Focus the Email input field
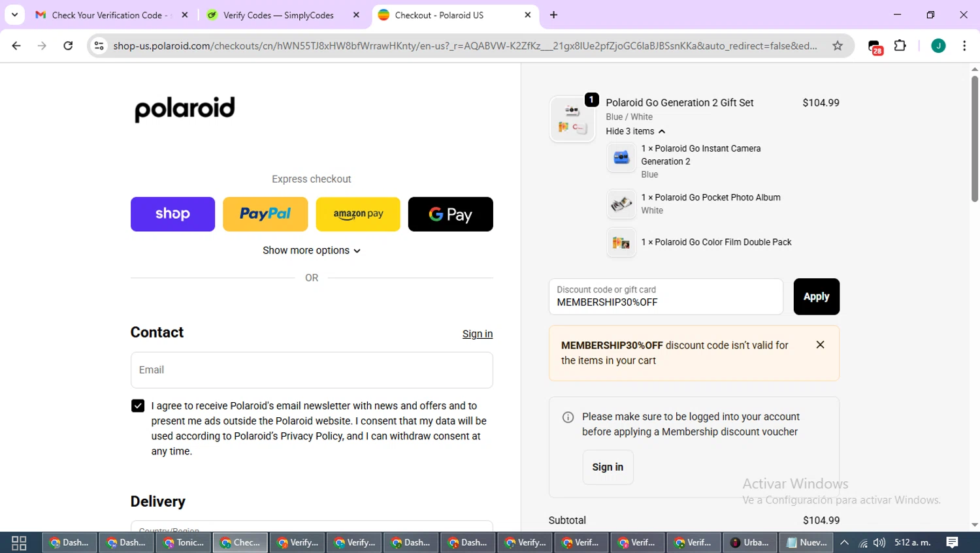Screen dimensions: 980x553 [x=312, y=370]
